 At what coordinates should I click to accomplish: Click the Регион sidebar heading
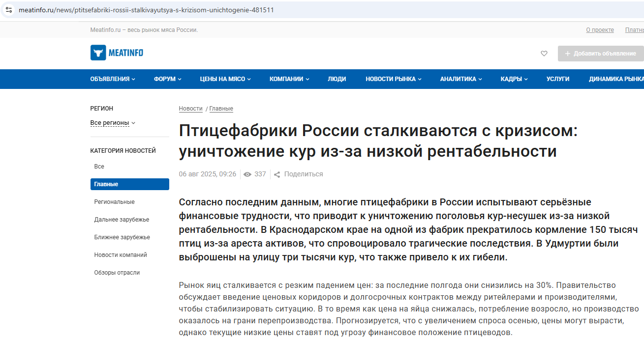pos(102,109)
